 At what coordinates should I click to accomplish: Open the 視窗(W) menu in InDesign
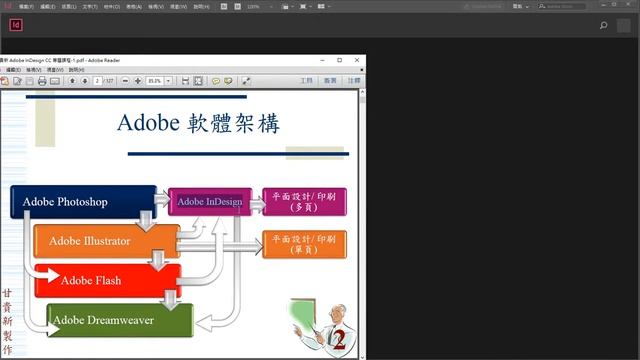(178, 7)
